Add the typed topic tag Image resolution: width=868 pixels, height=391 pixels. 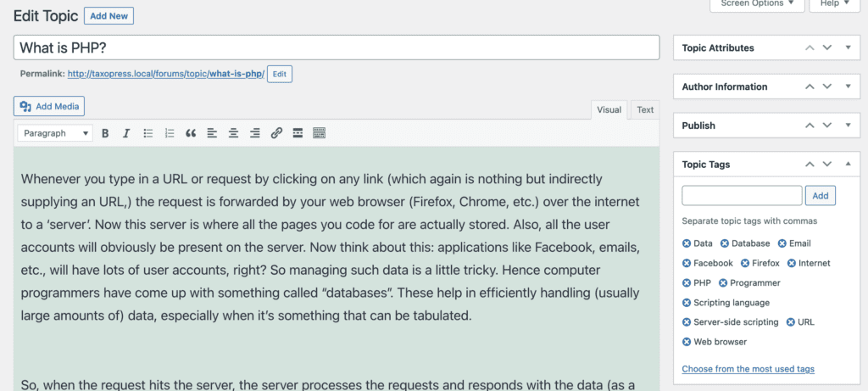[821, 195]
